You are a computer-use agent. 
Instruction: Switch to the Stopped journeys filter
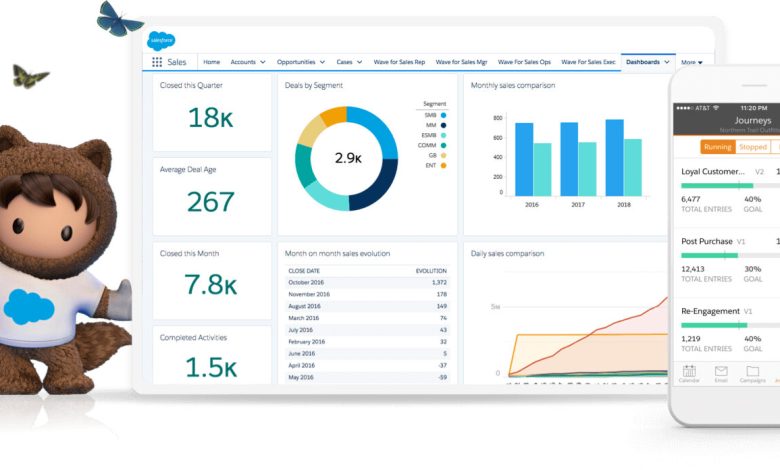point(752,147)
